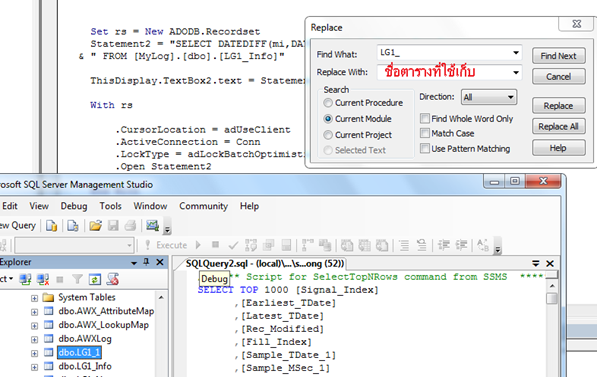Viewport: 597px width, 377px height.
Task: Open the Replace With dropdown arrow
Action: point(516,72)
